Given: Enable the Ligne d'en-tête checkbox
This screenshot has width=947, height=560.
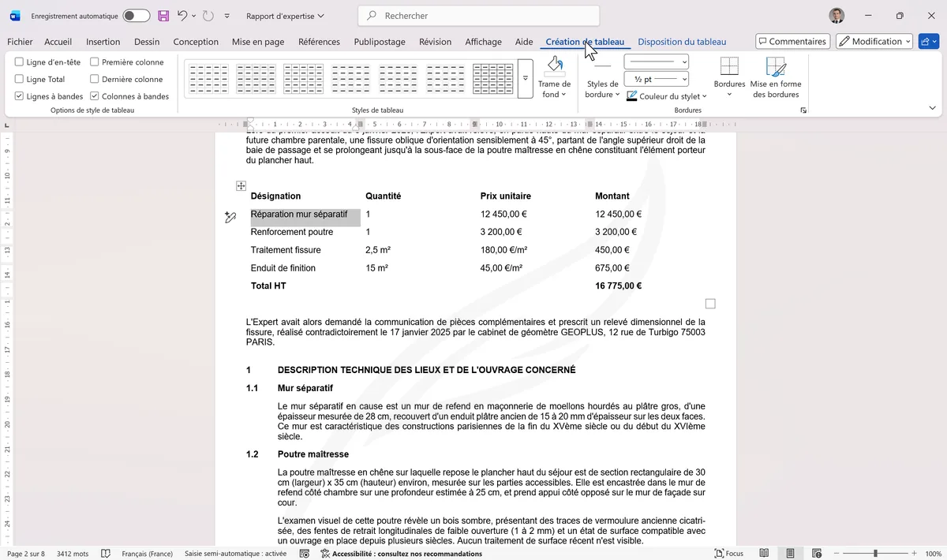Looking at the screenshot, I should click(20, 62).
